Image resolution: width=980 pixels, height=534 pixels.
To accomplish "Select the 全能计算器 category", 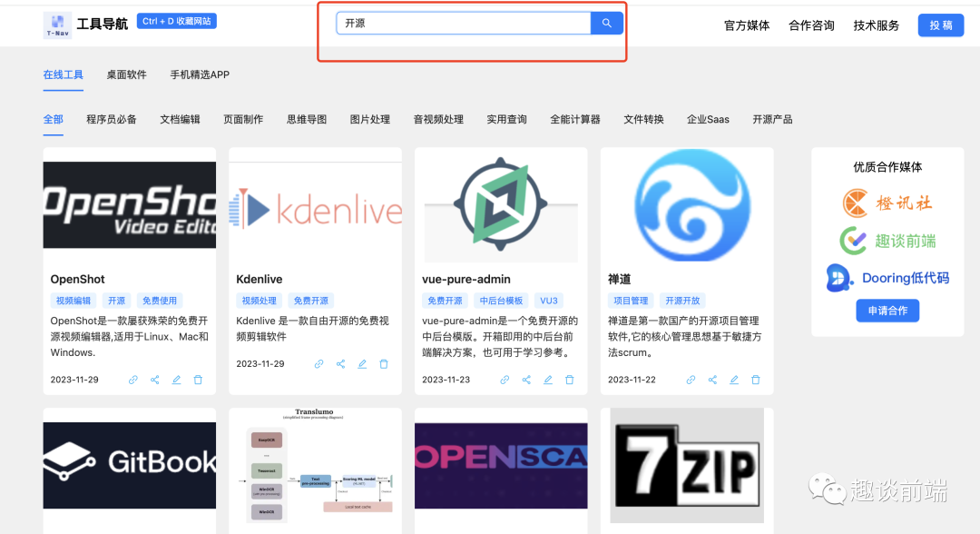I will (x=575, y=119).
